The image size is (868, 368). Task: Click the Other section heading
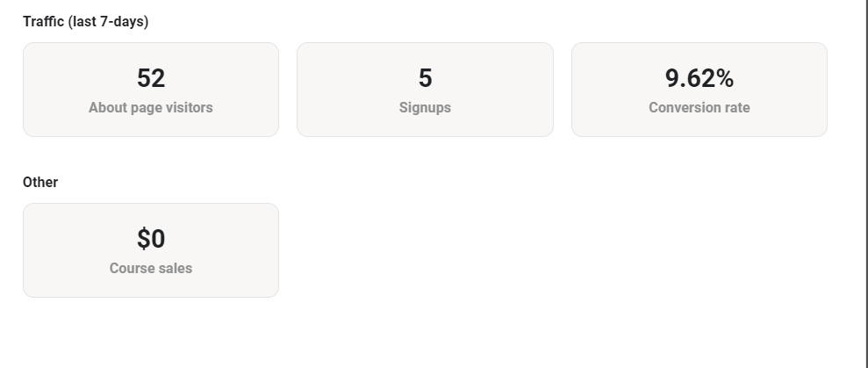click(x=40, y=183)
